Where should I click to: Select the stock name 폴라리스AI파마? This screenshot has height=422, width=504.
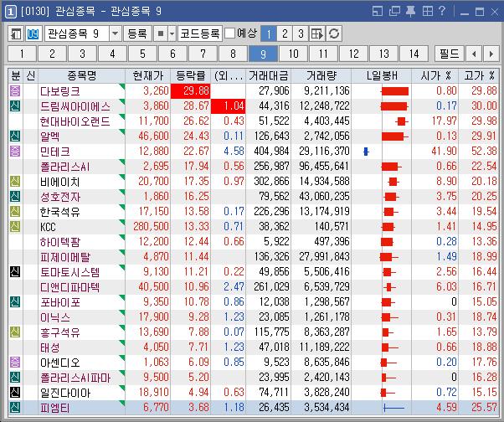pyautogui.click(x=75, y=378)
